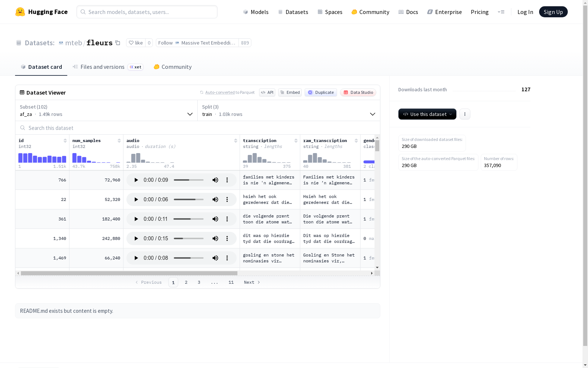The width and height of the screenshot is (588, 368).
Task: Sort by the audio column
Action: [236, 141]
